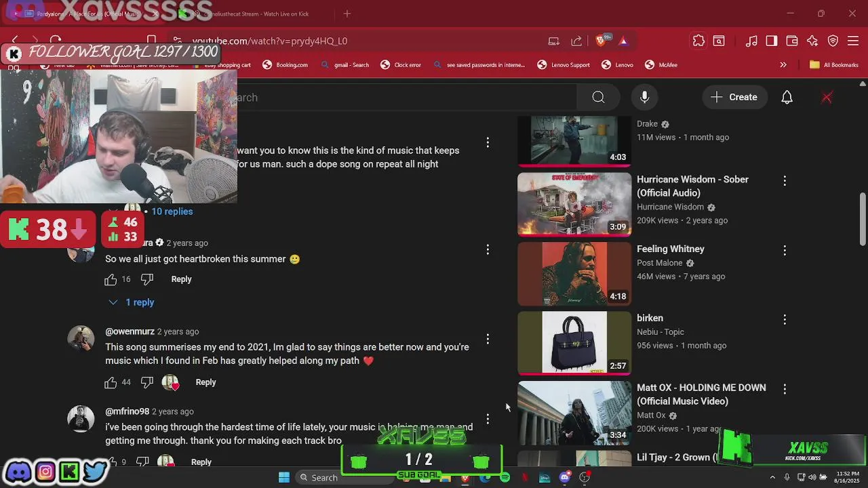Open the gmail - Search bookmark
Image resolution: width=868 pixels, height=488 pixels.
(345, 65)
